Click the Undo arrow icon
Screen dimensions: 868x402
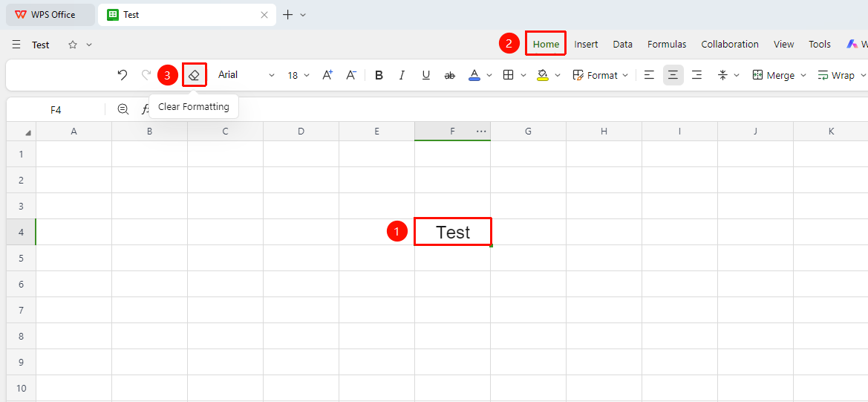(123, 75)
